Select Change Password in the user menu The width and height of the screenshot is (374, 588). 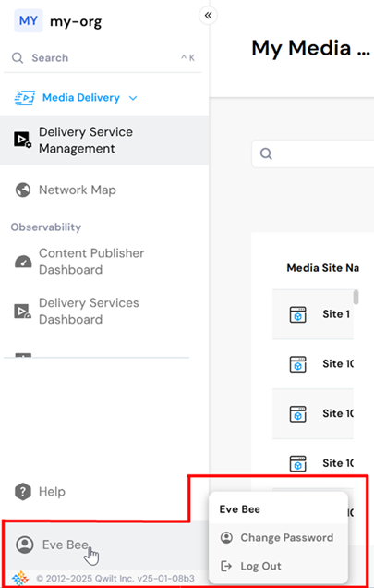point(278,537)
